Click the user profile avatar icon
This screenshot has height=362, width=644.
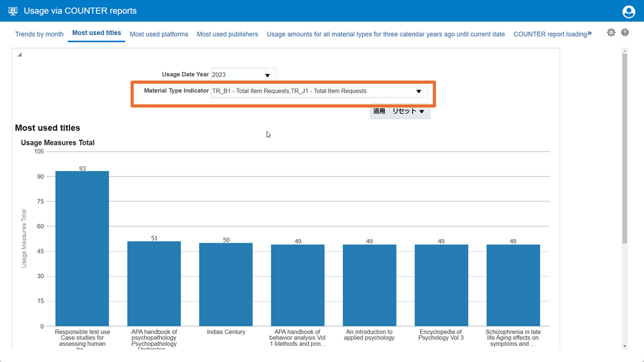(x=628, y=11)
